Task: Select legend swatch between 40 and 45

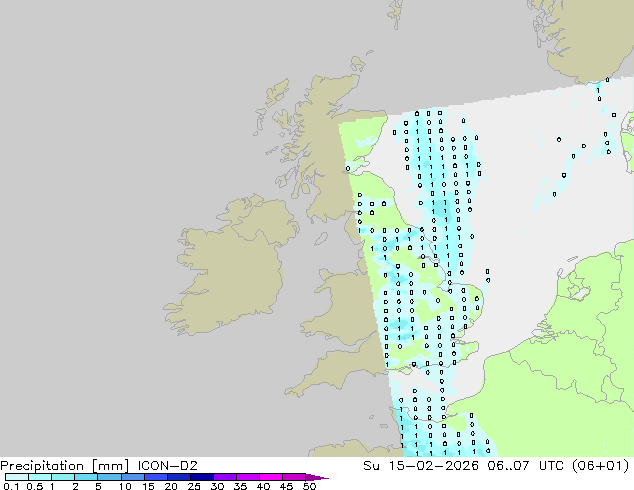Action: [271, 477]
